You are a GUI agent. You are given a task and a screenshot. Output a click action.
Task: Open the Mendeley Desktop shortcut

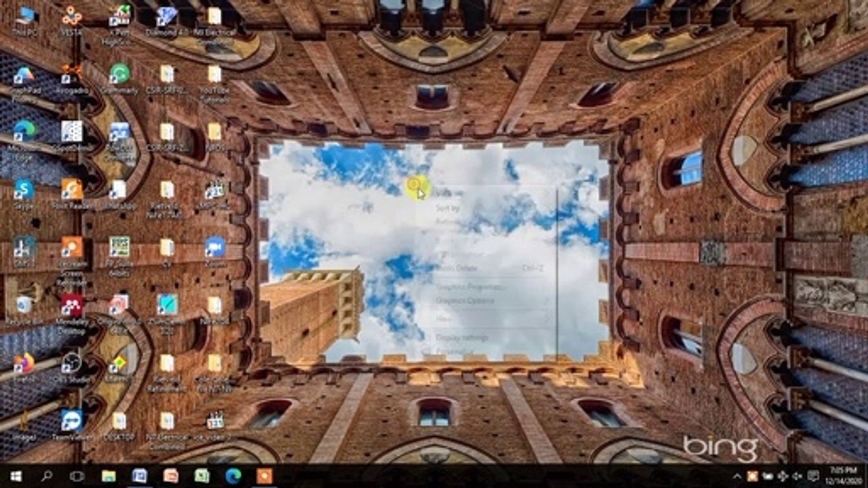click(x=72, y=313)
